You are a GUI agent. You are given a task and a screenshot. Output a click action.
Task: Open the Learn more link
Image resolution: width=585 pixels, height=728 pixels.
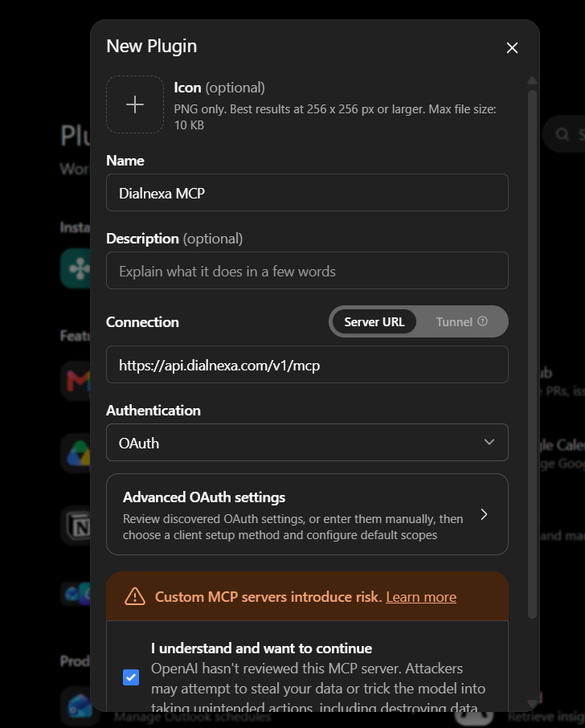coord(421,597)
